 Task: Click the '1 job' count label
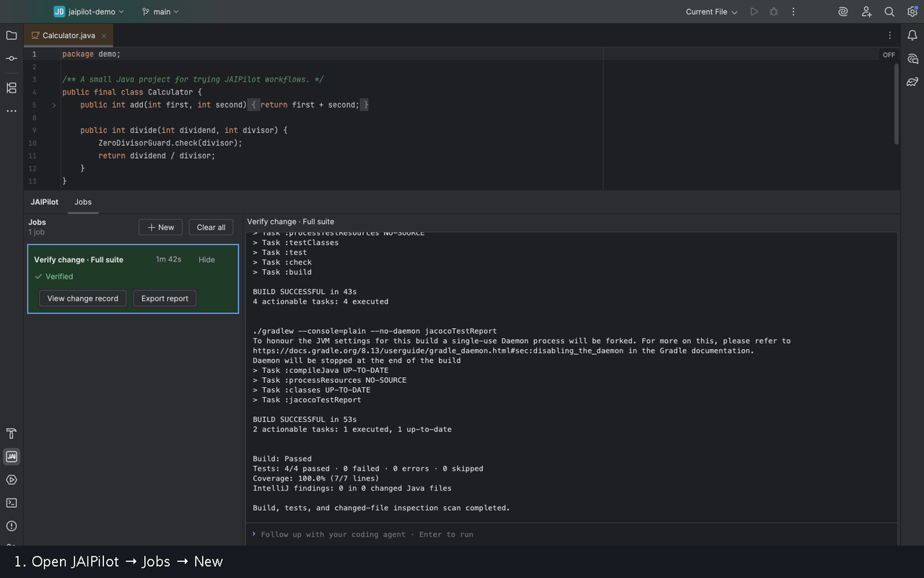(x=36, y=232)
